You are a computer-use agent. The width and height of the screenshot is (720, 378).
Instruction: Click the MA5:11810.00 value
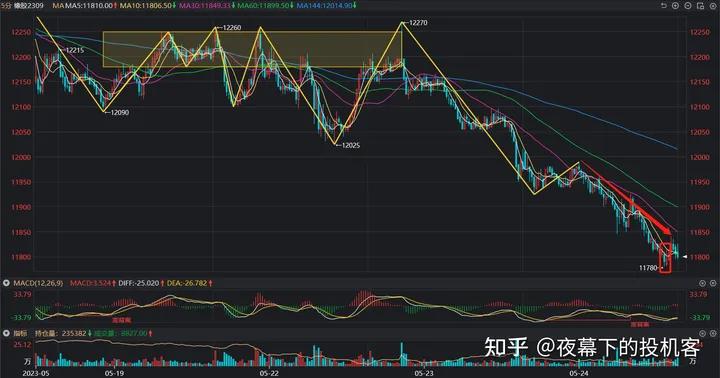pos(89,6)
